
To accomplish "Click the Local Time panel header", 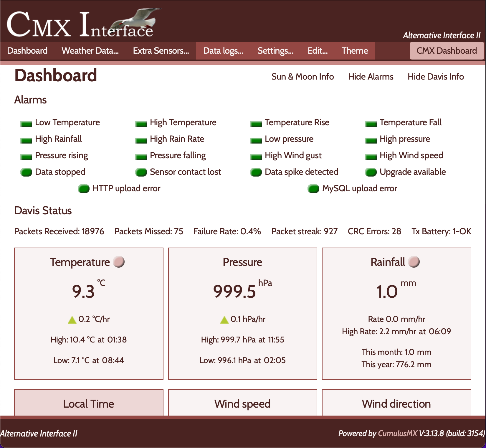I will point(89,403).
